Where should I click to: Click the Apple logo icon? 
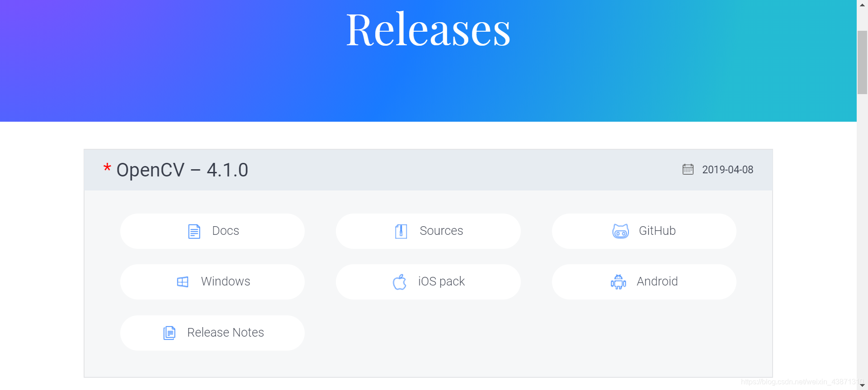[400, 282]
